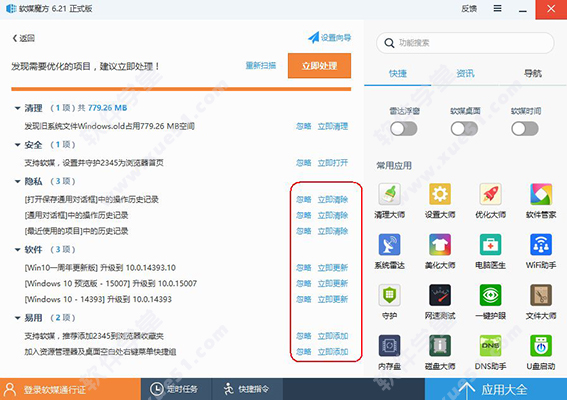The height and width of the screenshot is (400, 567).
Task: Open 内存盘 chip icon
Action: pyautogui.click(x=389, y=346)
